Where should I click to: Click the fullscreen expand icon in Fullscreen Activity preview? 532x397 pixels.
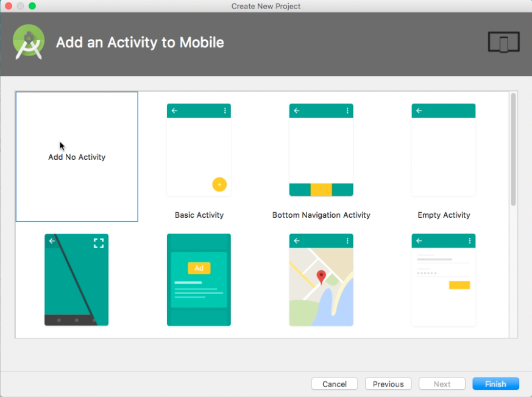[x=98, y=243]
